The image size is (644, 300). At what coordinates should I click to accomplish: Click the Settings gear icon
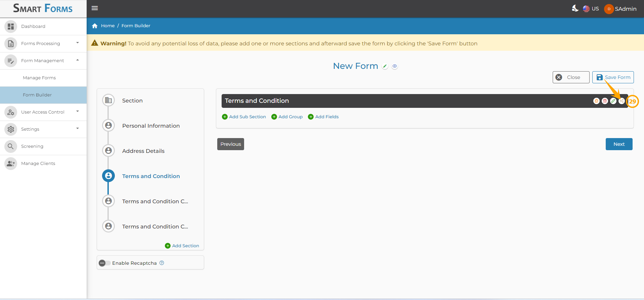11,129
